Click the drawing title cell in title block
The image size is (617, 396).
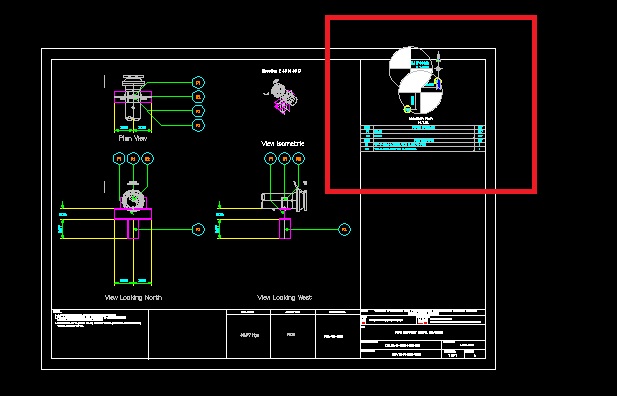423,333
